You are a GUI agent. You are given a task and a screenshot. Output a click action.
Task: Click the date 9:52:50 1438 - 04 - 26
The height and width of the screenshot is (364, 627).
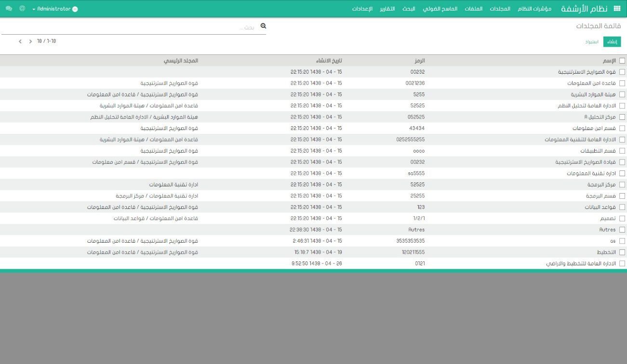[x=317, y=263]
